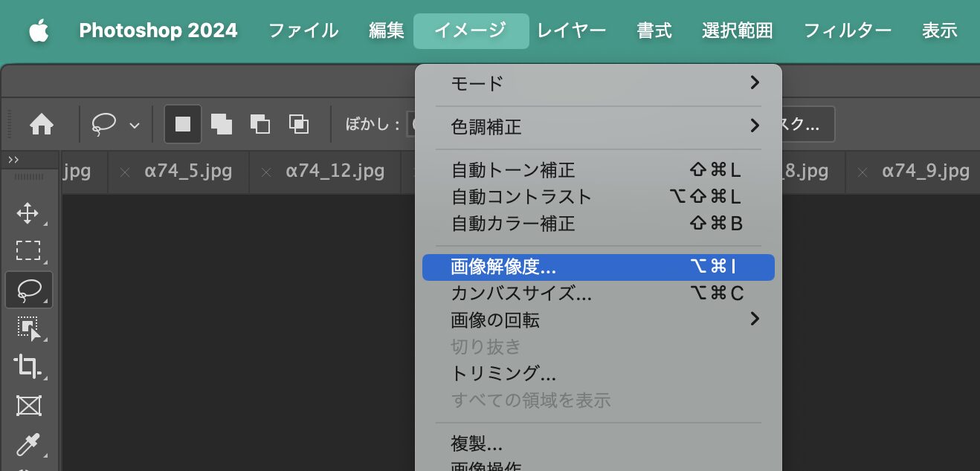
Task: Open the 画像解像度... dialog
Action: [x=599, y=267]
